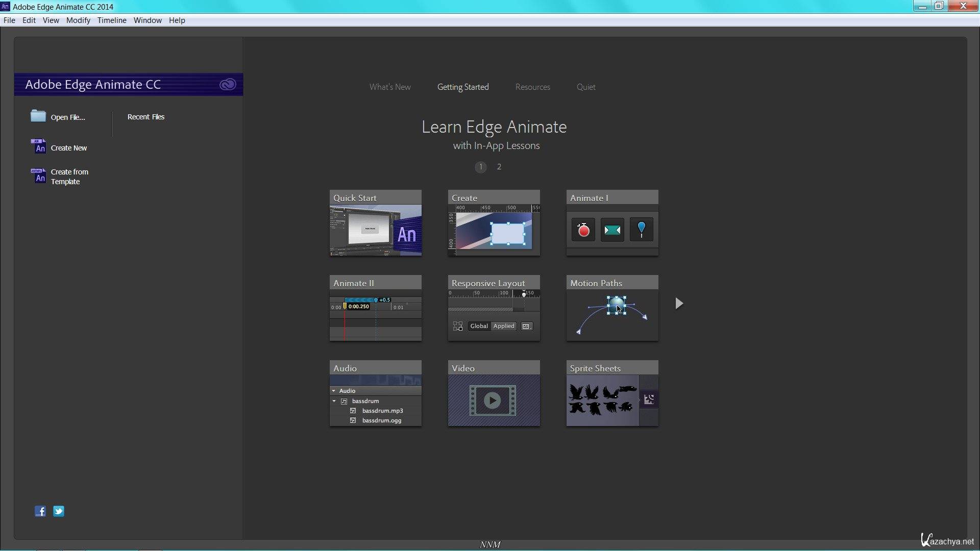This screenshot has width=980, height=551.
Task: Click the teal transition icon in Animate I
Action: pyautogui.click(x=612, y=230)
